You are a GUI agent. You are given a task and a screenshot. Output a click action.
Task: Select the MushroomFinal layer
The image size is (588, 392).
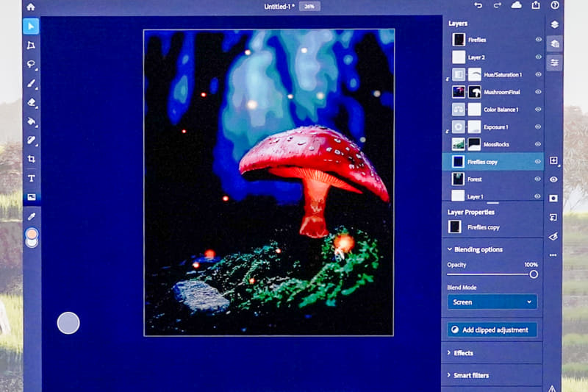coord(492,92)
